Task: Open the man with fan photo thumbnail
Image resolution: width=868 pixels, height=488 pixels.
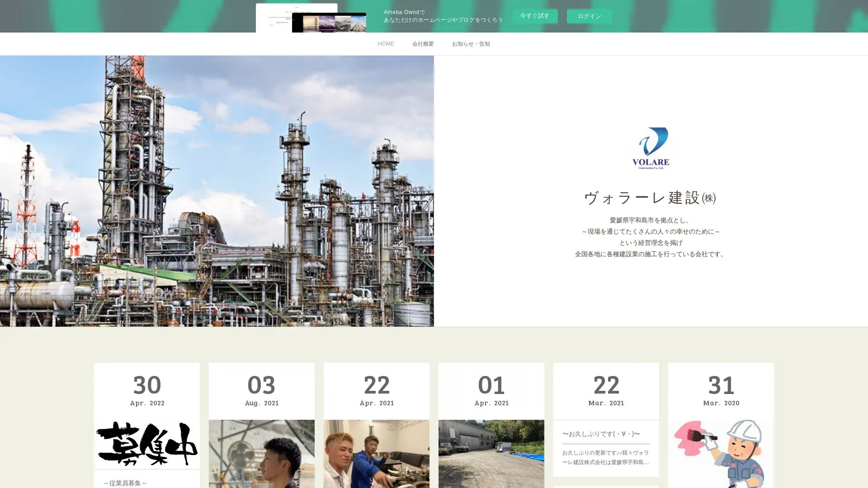Action: click(262, 454)
